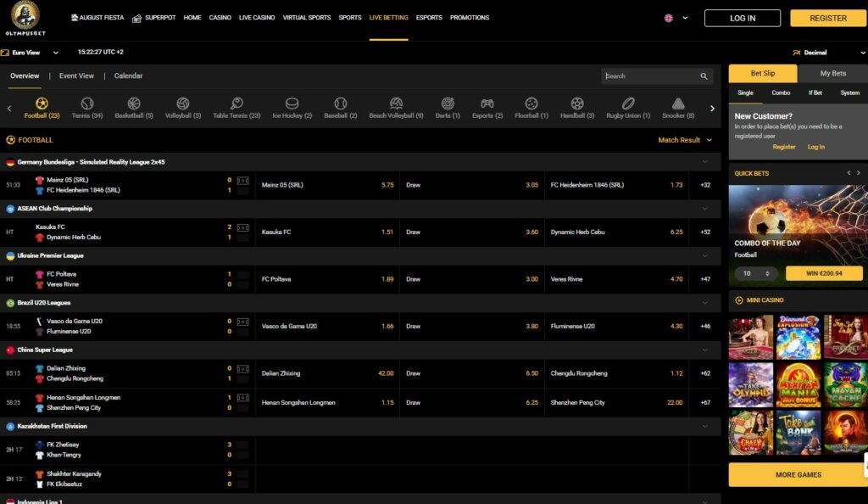Open pitch view for Kasuka FC match
Viewport: 868px width, 504px height.
click(242, 227)
